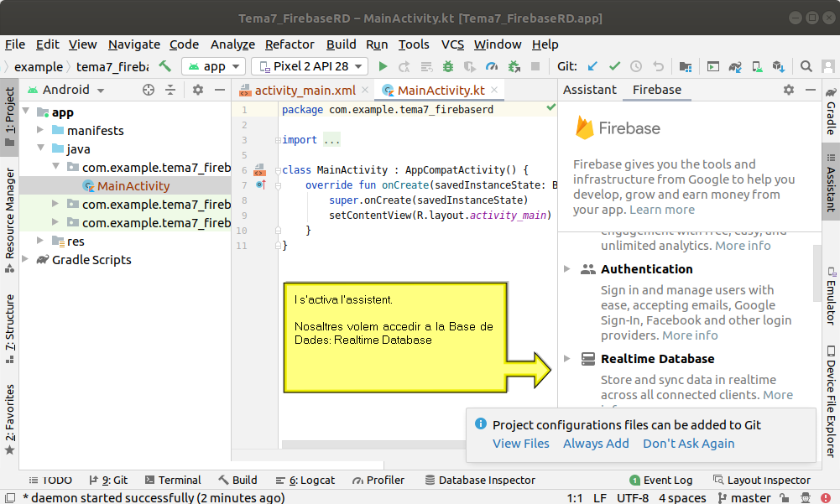
Task: Expand the res folder
Action: [x=40, y=240]
